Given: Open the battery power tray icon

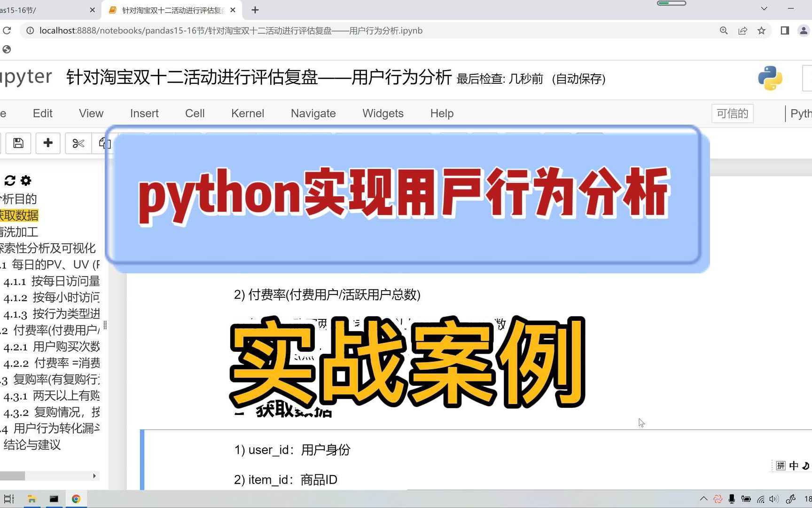Looking at the screenshot, I should [x=746, y=499].
